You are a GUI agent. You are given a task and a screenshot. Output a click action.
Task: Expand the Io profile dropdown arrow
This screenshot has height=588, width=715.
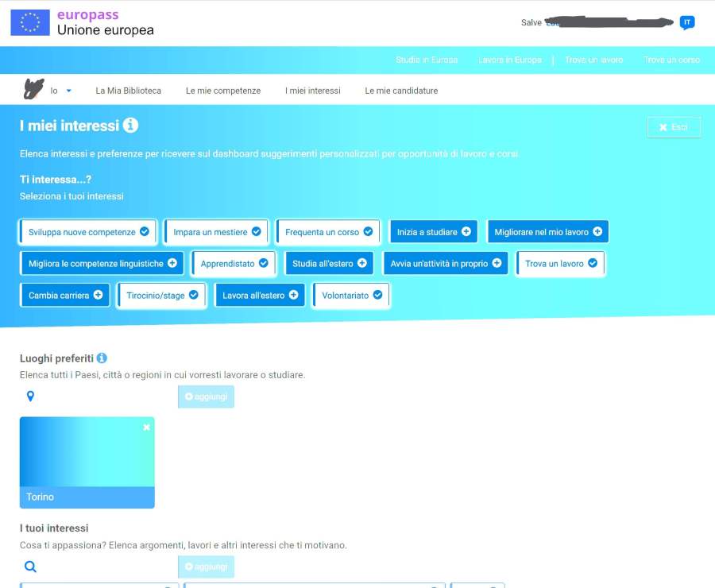coord(68,91)
